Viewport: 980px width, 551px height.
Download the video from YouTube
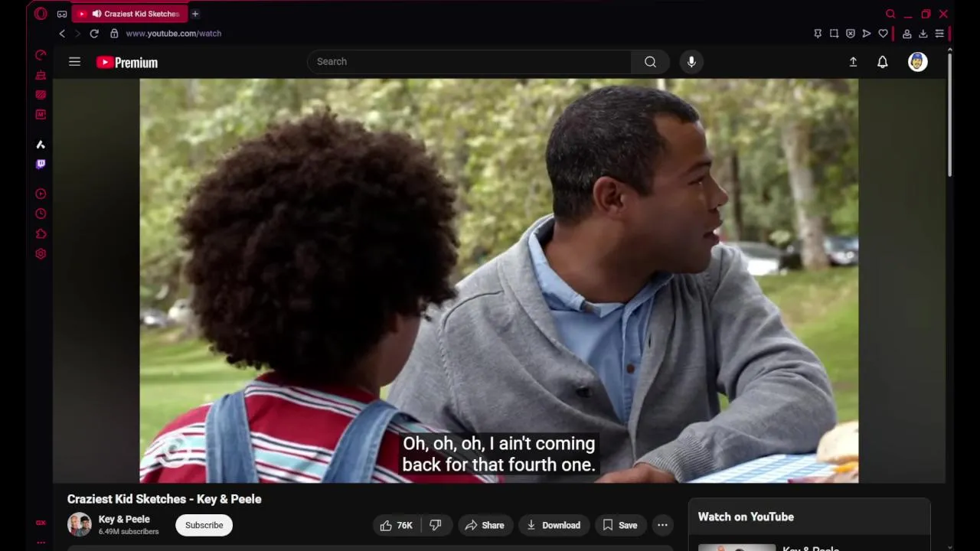tap(554, 525)
